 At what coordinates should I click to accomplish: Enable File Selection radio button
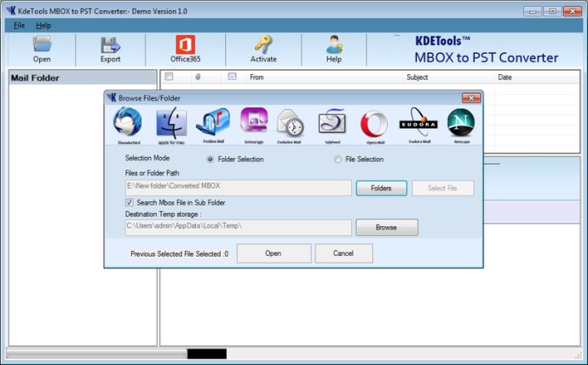pyautogui.click(x=337, y=159)
